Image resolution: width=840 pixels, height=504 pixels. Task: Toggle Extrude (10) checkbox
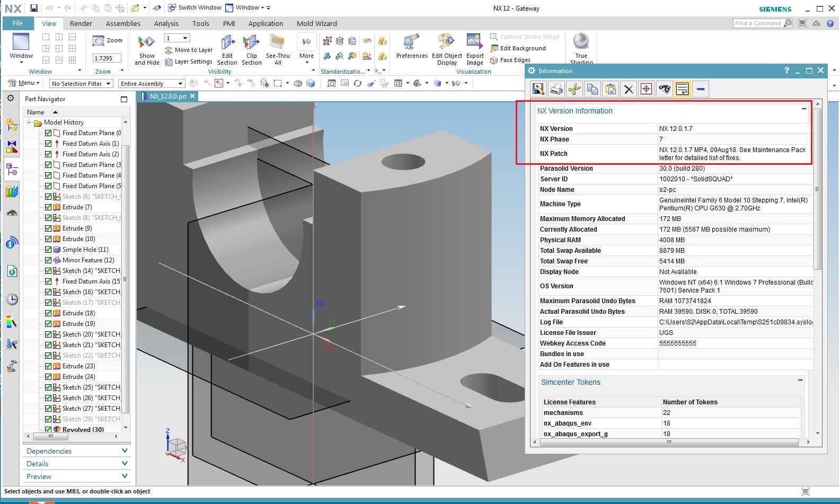48,239
